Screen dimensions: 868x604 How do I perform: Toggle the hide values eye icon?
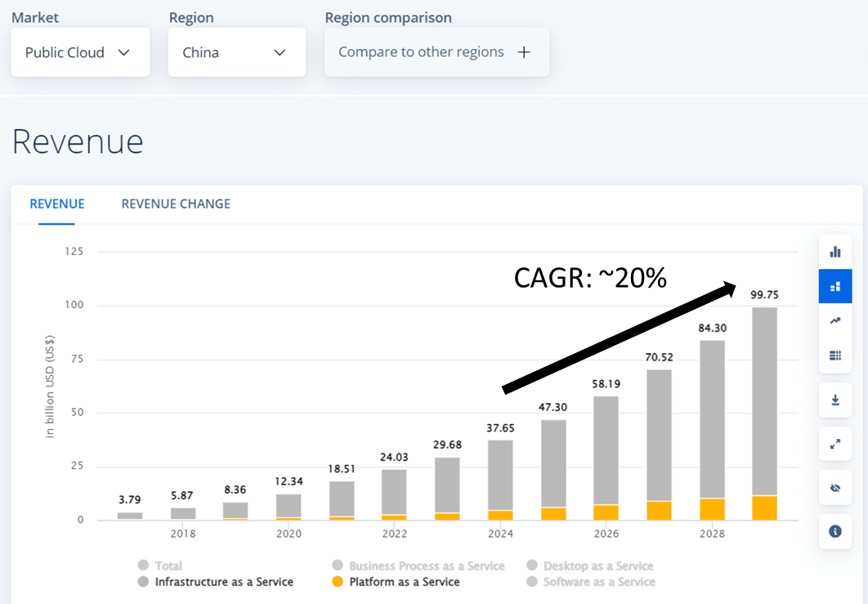(834, 488)
